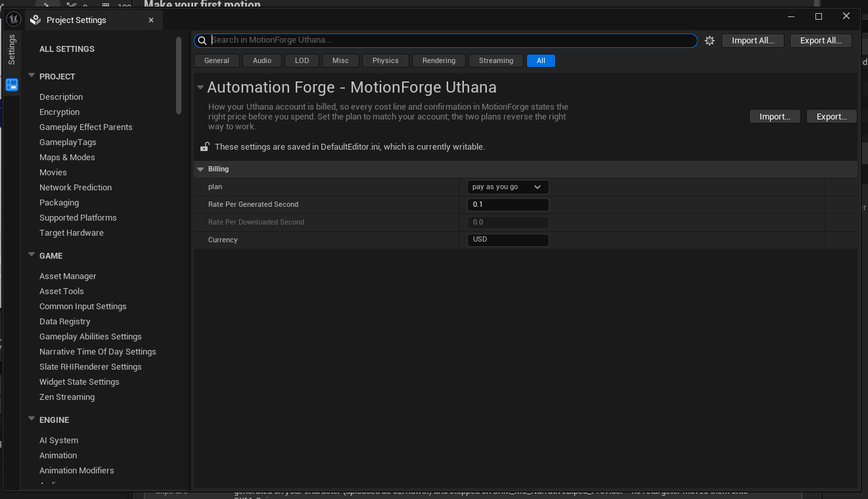Click the blue layout panel icon in sidebar
Screen dimensions: 868x499
(12, 85)
